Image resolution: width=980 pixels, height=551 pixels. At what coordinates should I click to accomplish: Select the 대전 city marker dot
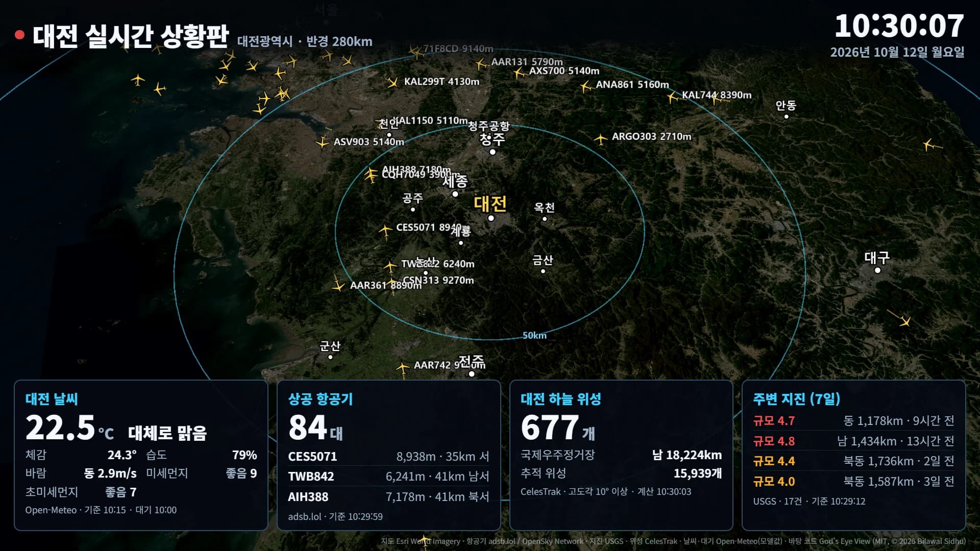491,218
